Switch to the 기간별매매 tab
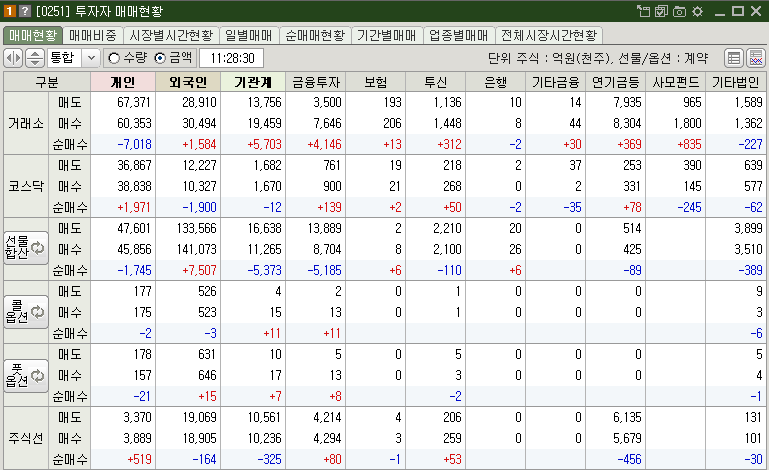The width and height of the screenshot is (769, 470). pos(386,35)
